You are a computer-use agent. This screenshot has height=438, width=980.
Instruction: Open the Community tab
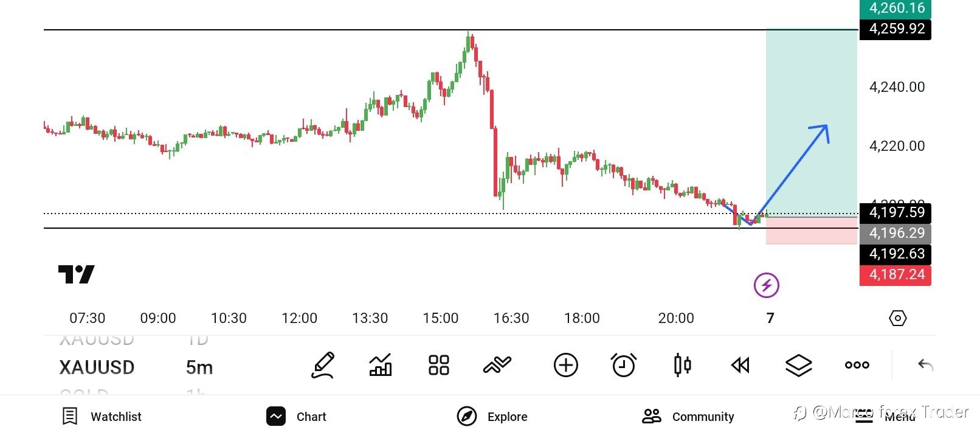(688, 417)
